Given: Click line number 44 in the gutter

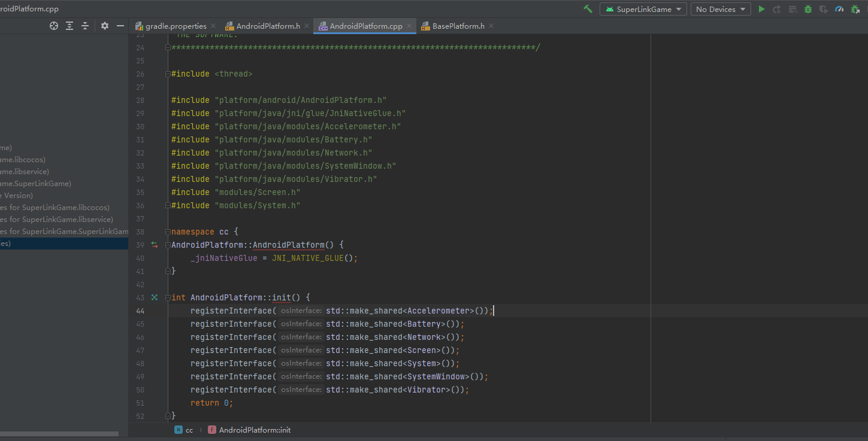Looking at the screenshot, I should click(140, 311).
